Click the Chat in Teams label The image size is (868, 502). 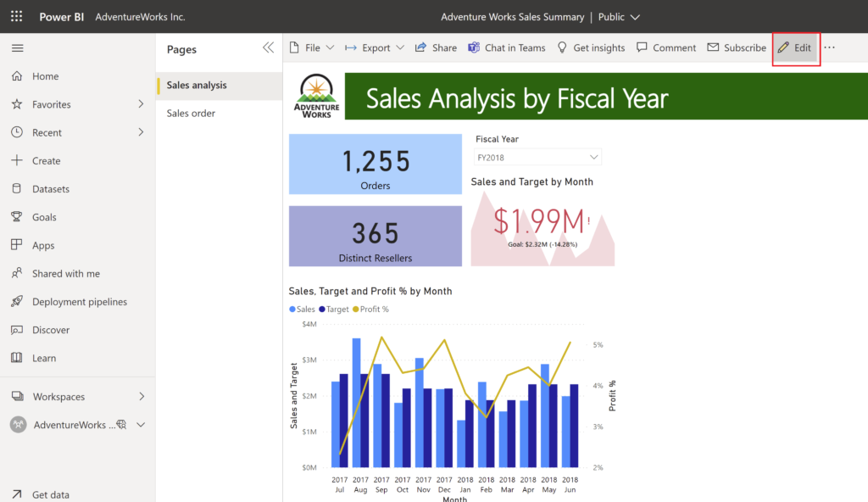click(515, 47)
